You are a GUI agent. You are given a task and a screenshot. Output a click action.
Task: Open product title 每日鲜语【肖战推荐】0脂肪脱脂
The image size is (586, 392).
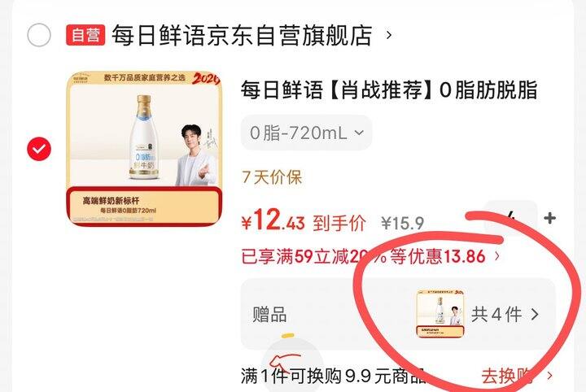(389, 90)
